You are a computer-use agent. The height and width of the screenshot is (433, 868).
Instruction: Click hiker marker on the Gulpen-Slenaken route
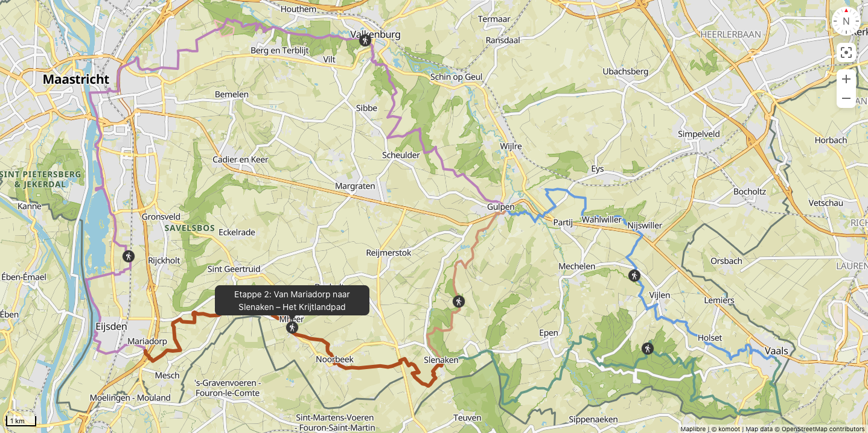459,302
